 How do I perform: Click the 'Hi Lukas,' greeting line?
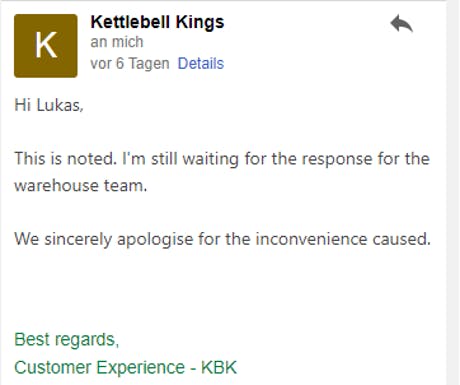(x=49, y=105)
